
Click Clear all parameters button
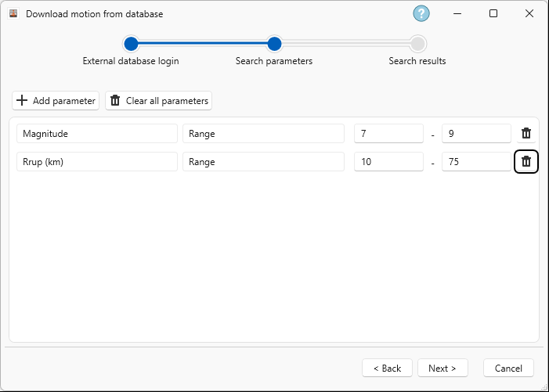tap(159, 101)
